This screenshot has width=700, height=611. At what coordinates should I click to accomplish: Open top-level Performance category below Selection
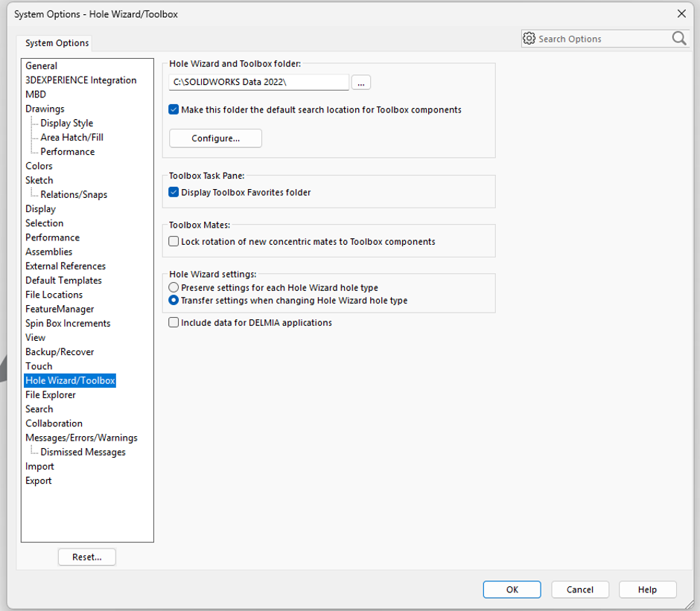coord(52,237)
